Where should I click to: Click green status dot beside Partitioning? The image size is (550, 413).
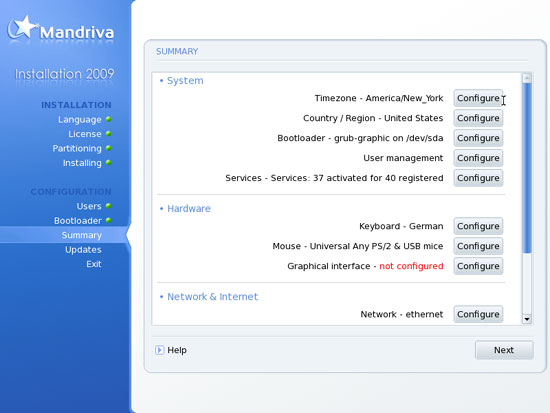[108, 148]
